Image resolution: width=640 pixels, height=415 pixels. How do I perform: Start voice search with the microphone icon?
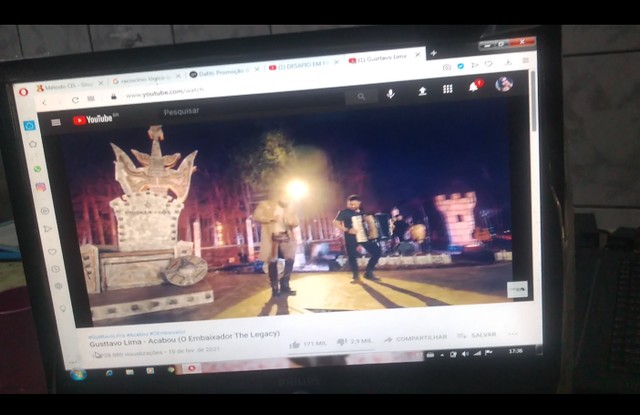[391, 94]
